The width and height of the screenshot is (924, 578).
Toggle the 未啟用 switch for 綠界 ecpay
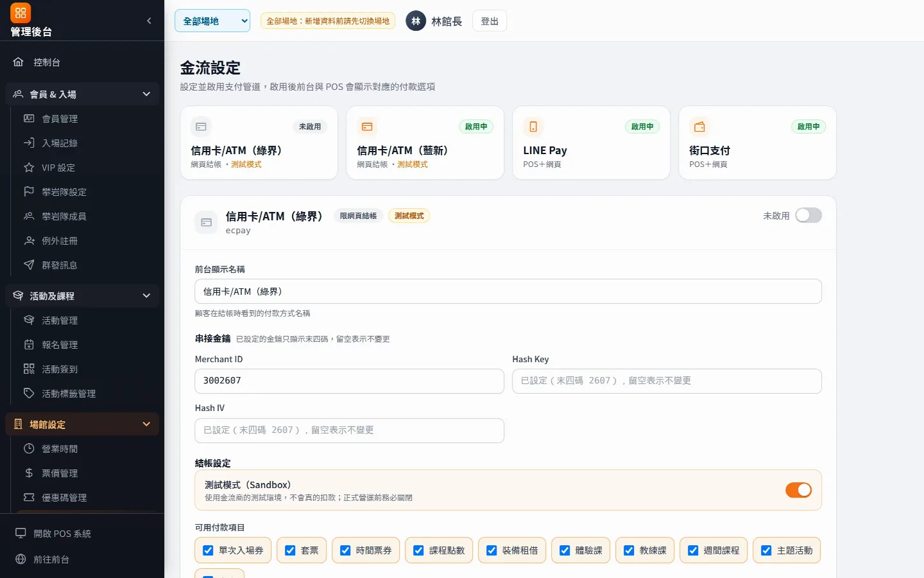pyautogui.click(x=809, y=215)
